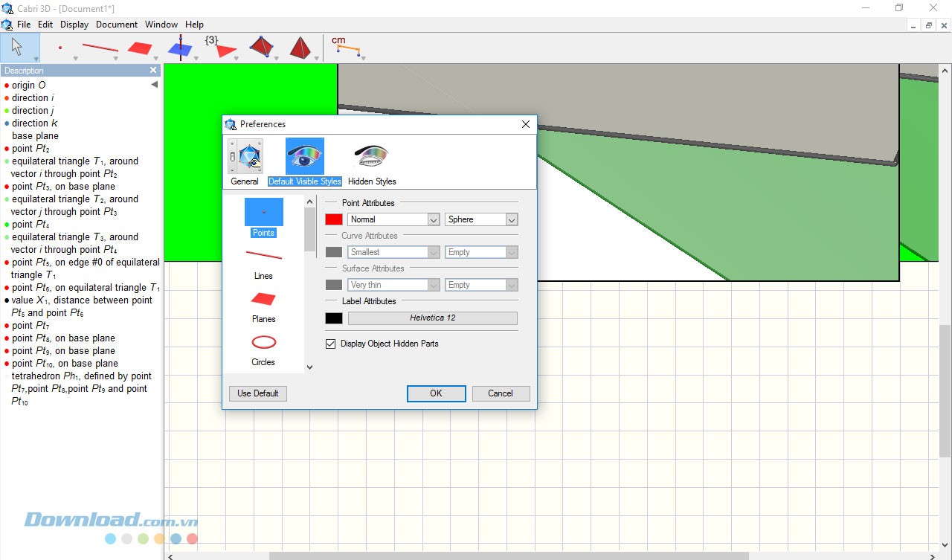
Task: Open the Sphere point shape dropdown
Action: [481, 219]
